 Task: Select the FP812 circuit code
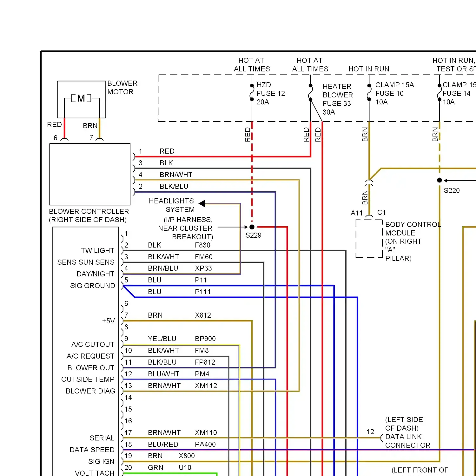click(205, 362)
